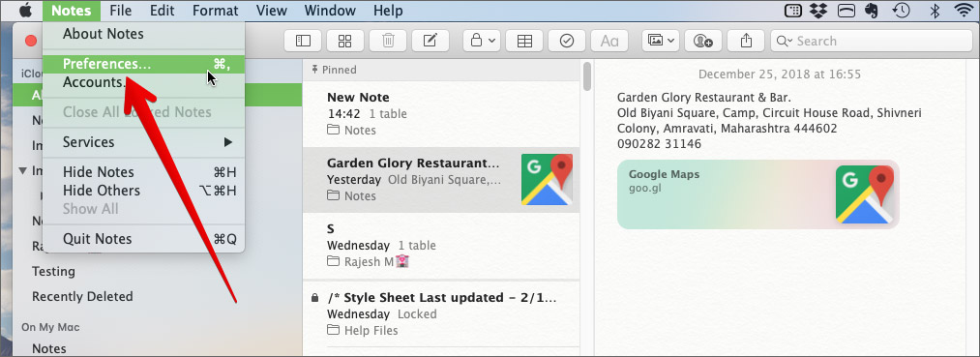Open the lock note dropdown
The height and width of the screenshot is (357, 980).
pyautogui.click(x=481, y=41)
